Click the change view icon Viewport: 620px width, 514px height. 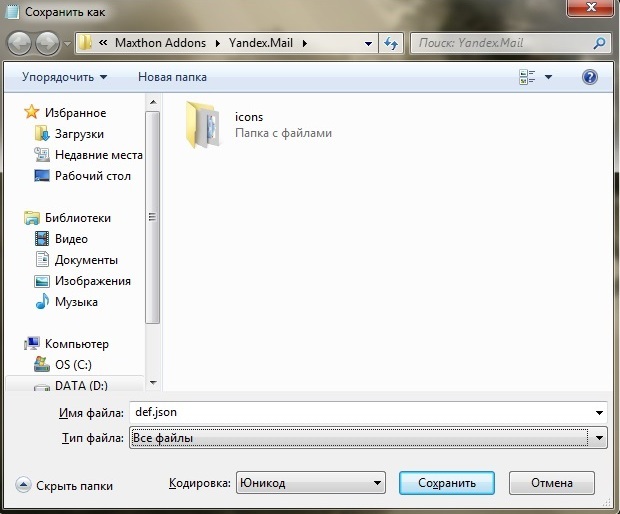click(x=527, y=77)
